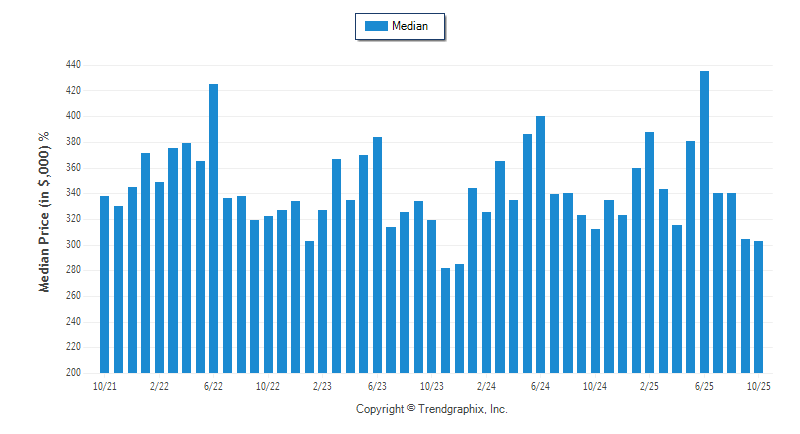Select the last bar at 10/25
This screenshot has height=434, width=800.
(x=759, y=307)
